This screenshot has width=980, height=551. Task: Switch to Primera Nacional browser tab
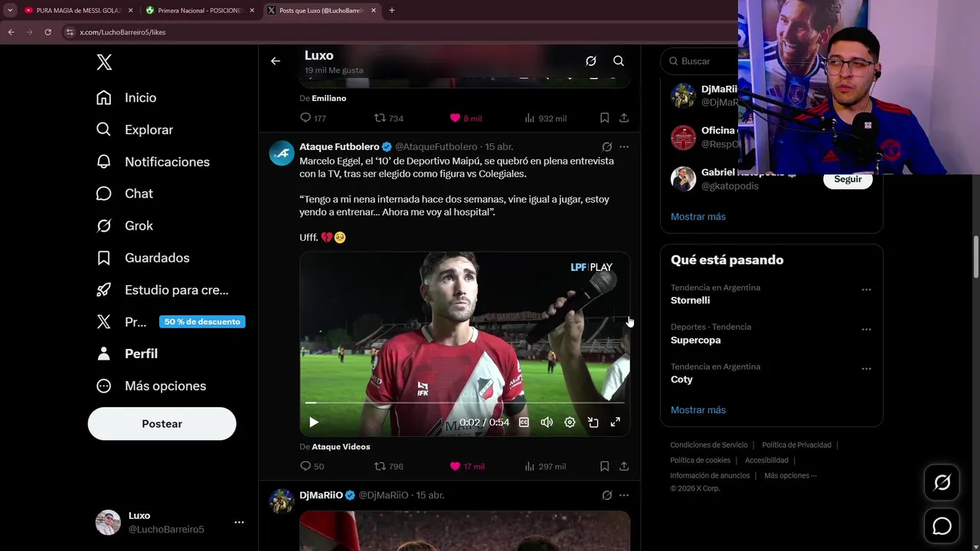tap(201, 11)
